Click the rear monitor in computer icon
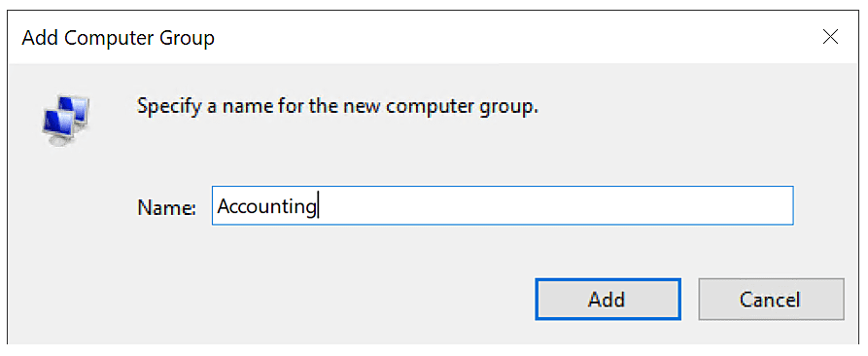The width and height of the screenshot is (868, 356). tap(77, 110)
